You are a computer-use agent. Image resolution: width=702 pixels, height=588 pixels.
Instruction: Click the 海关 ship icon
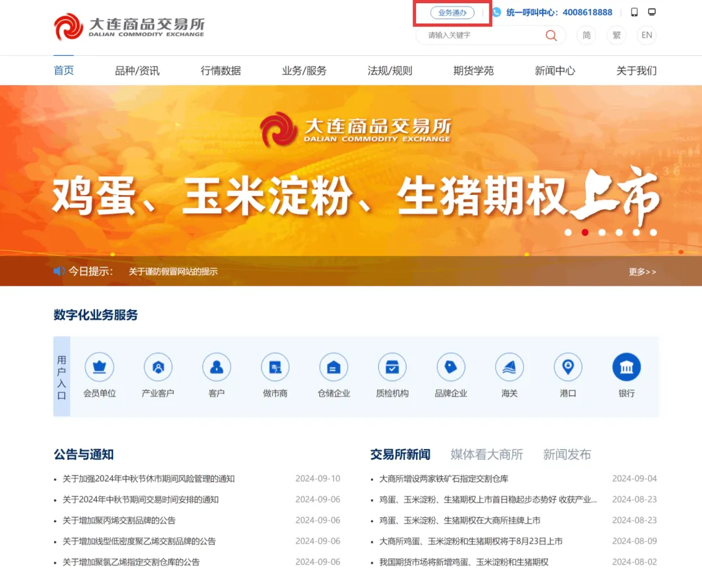509,368
